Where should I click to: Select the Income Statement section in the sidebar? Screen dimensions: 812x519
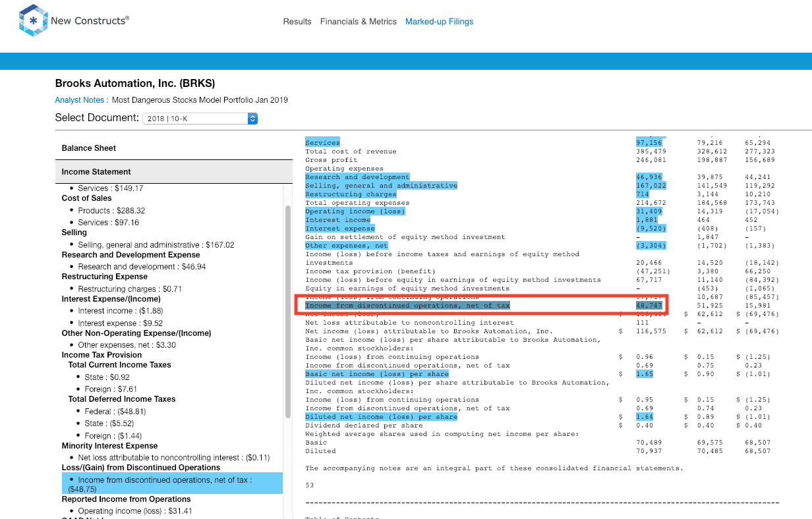(174, 172)
